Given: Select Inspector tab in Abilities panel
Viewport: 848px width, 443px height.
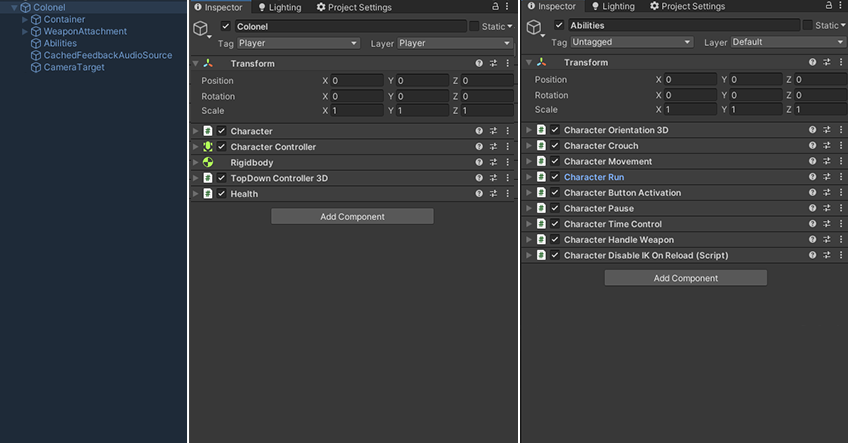Looking at the screenshot, I should [552, 6].
